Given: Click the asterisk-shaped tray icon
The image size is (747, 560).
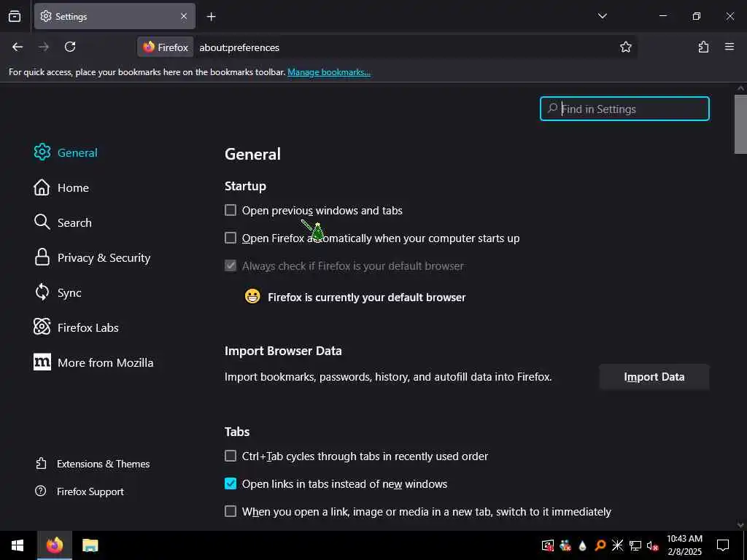Looking at the screenshot, I should click(x=617, y=545).
